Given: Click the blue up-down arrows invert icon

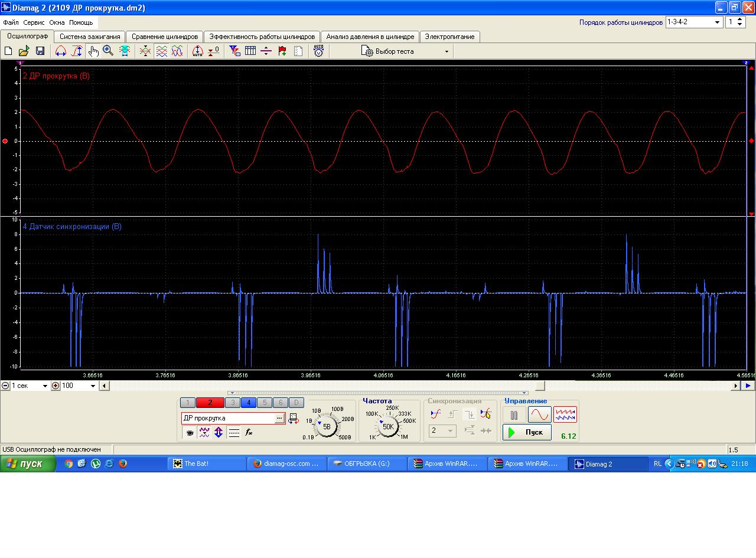Looking at the screenshot, I should coord(219,433).
